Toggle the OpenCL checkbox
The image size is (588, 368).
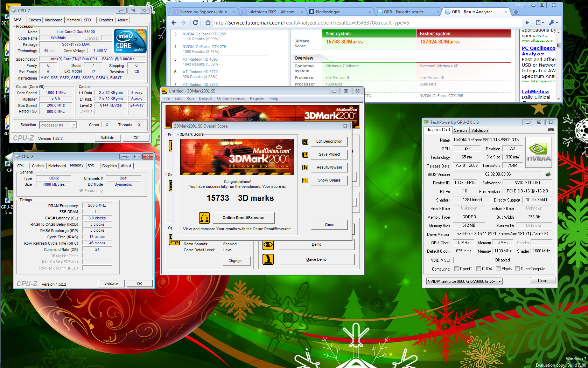tap(456, 269)
